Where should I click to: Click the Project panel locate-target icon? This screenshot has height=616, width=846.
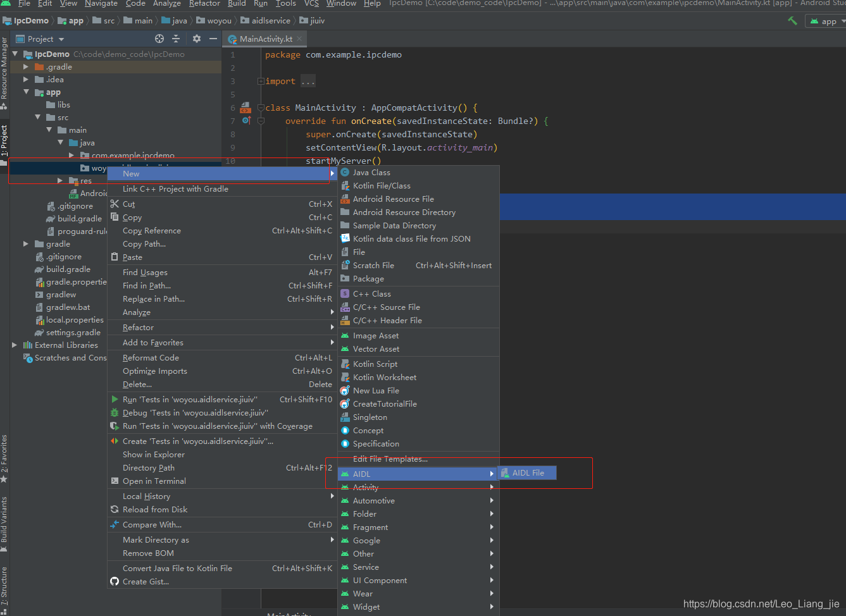point(159,39)
